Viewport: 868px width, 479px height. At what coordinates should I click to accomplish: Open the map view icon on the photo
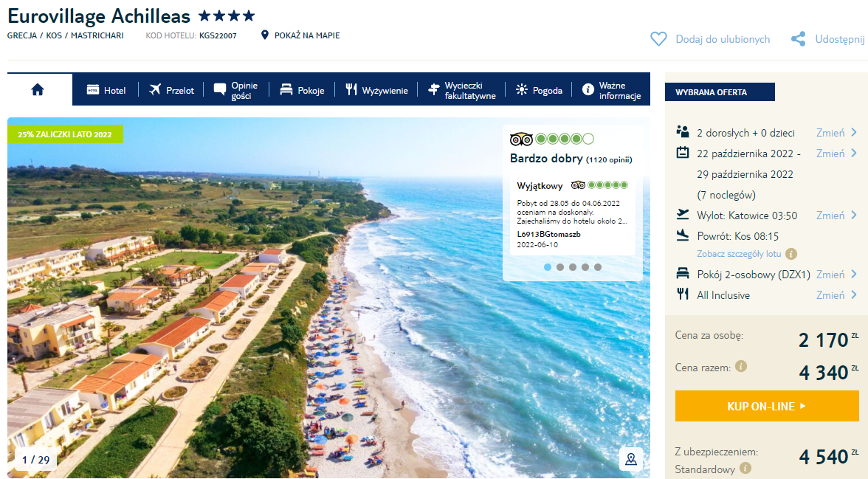(631, 458)
